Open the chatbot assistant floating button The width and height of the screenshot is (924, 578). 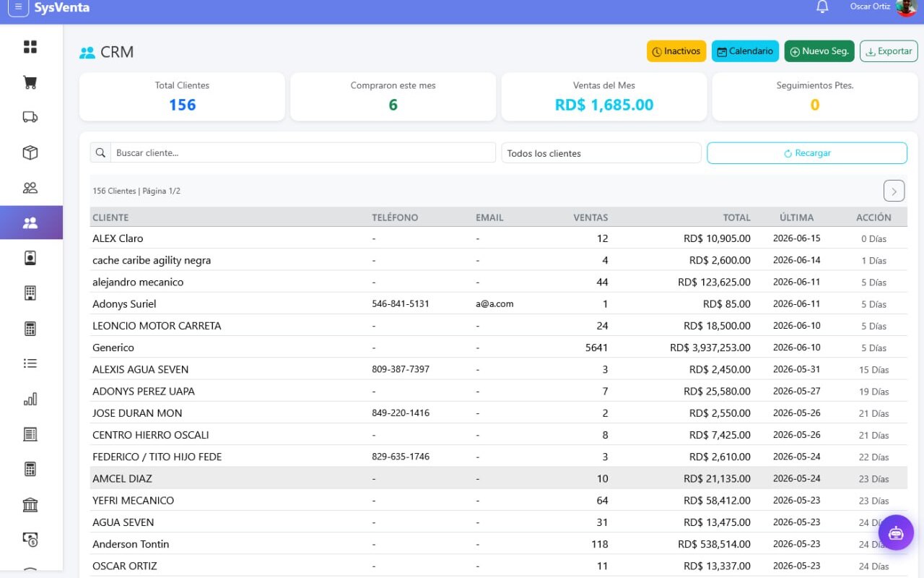[x=896, y=533]
